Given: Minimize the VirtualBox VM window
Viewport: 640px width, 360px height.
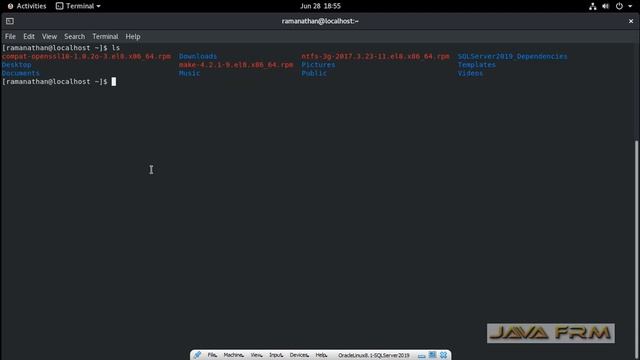Looking at the screenshot, I should point(422,356).
